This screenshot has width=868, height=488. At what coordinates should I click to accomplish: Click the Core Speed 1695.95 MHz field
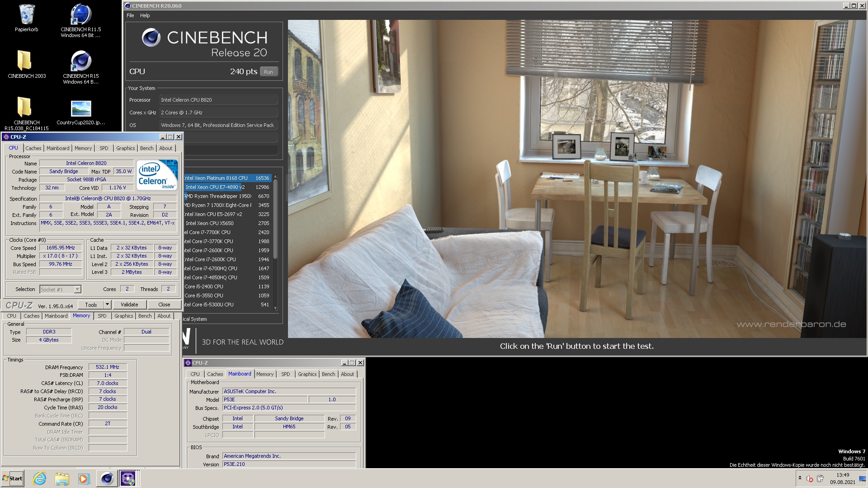tap(61, 248)
